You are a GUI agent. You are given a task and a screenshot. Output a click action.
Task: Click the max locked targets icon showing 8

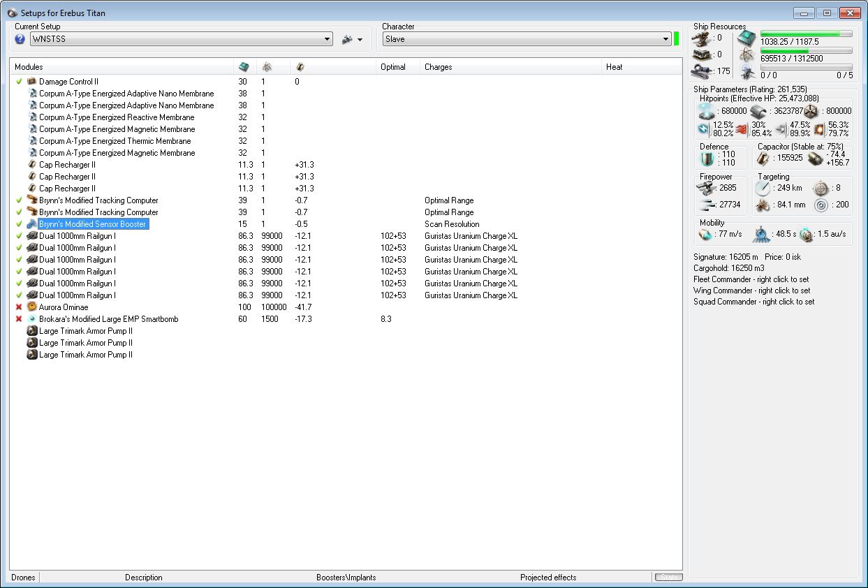pyautogui.click(x=820, y=189)
